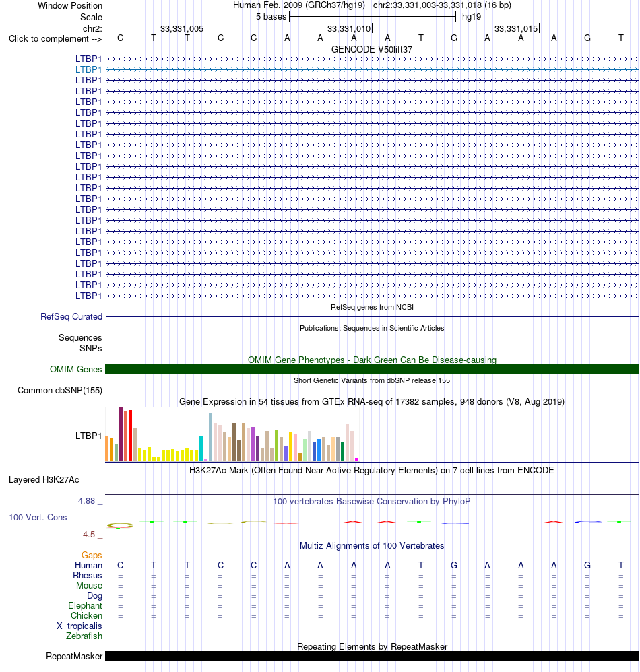This screenshot has height=672, width=640.
Task: Select the light-blue highlighted LTBP1 transcript label
Action: tap(89, 69)
